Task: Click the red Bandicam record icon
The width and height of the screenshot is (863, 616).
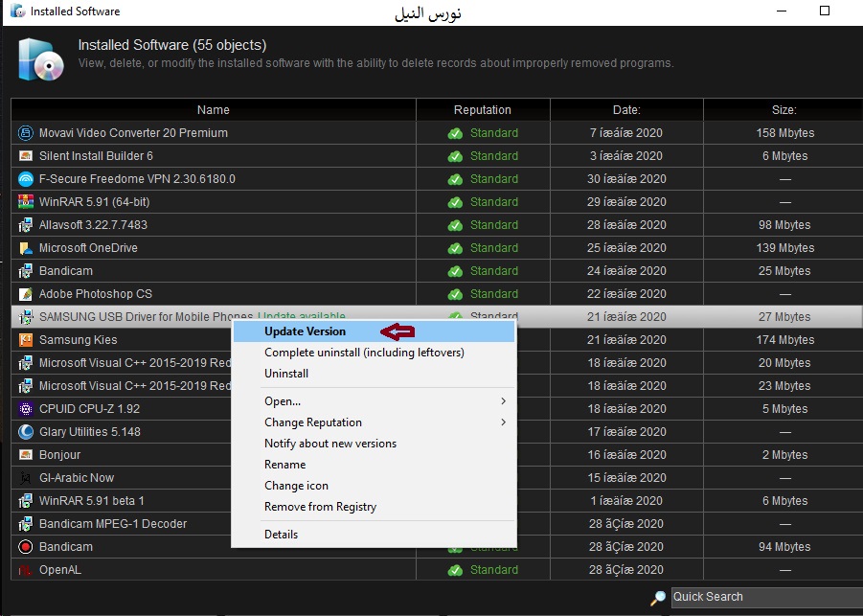Action: [26, 547]
